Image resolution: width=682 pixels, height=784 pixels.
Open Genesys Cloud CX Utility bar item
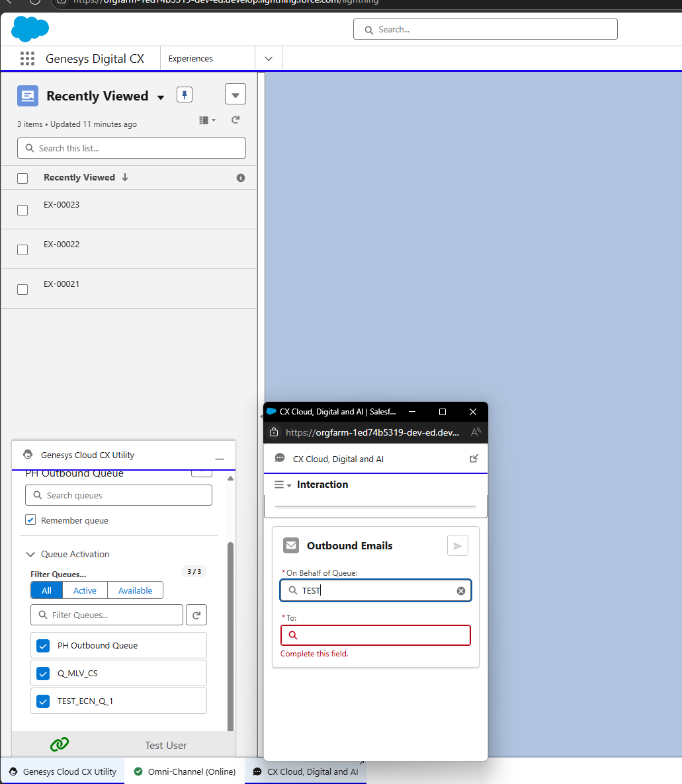tap(63, 771)
